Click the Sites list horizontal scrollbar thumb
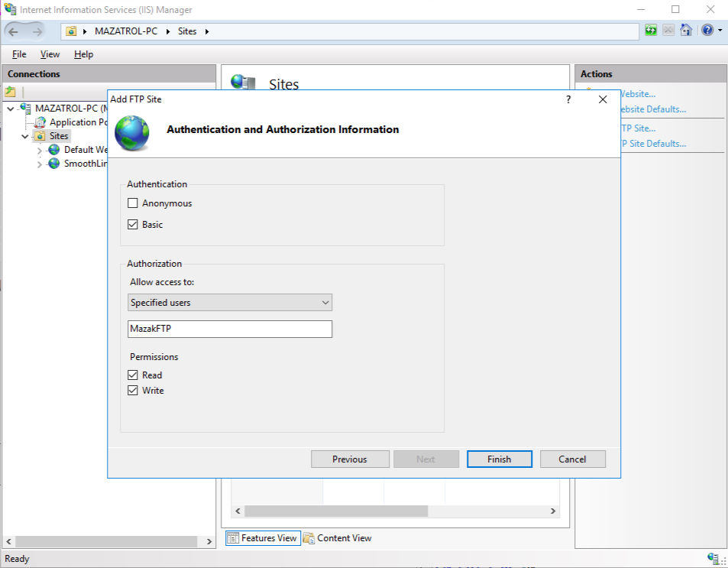 [x=336, y=511]
